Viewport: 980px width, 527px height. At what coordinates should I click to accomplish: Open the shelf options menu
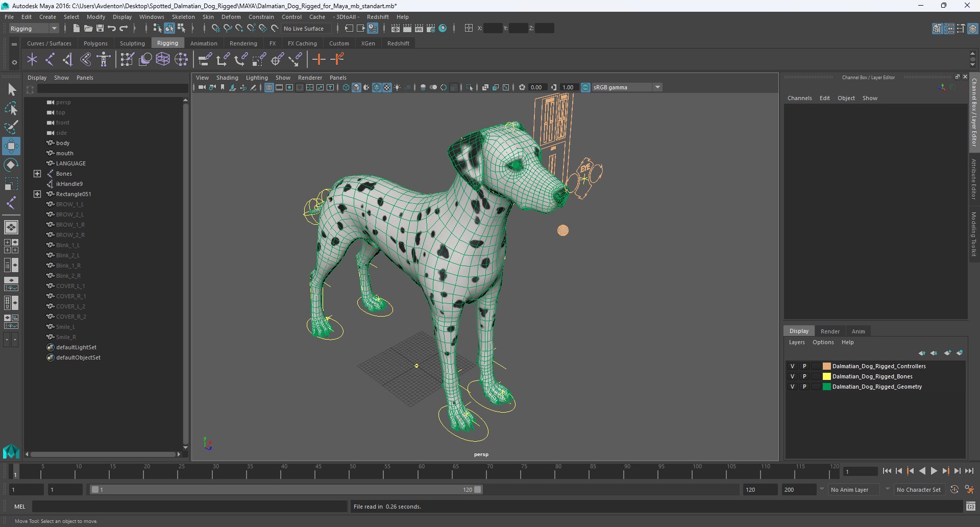pos(14,62)
